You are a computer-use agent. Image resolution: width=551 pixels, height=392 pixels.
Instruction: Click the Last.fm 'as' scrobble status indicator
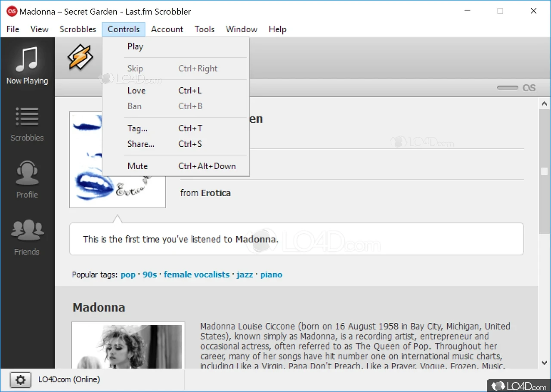tap(529, 88)
